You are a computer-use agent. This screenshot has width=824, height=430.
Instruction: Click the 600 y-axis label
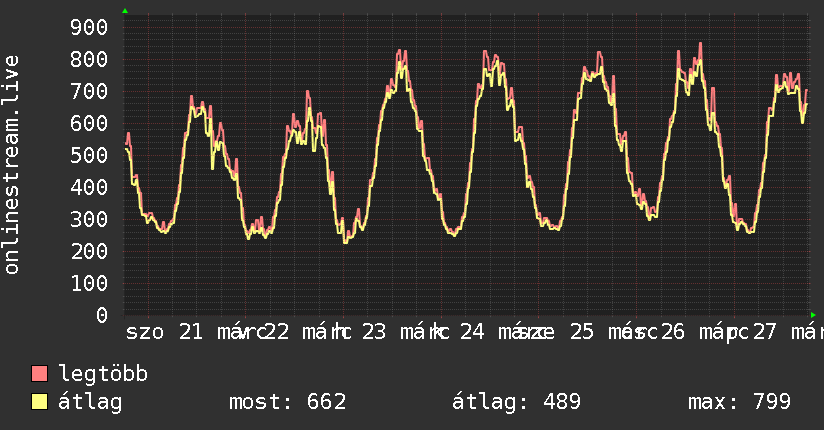click(x=89, y=123)
